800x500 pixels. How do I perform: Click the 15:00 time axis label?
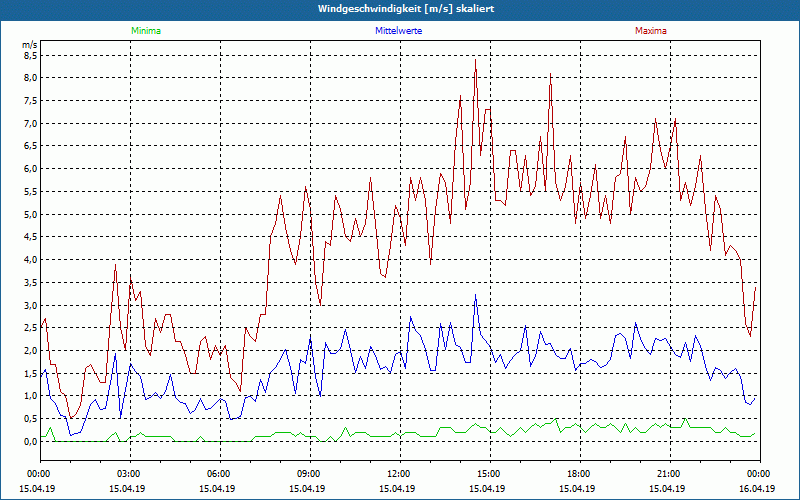point(489,474)
